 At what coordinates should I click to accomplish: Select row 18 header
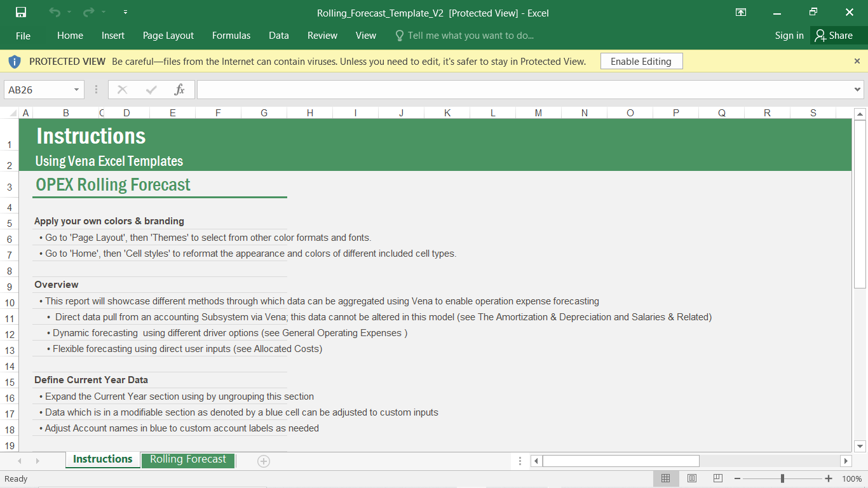pos(10,430)
